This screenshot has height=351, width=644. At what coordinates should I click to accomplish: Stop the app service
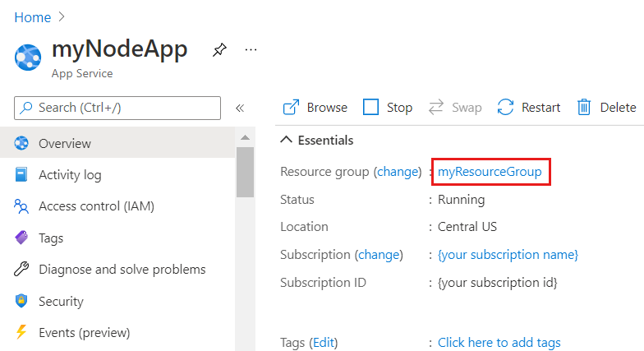pos(388,108)
